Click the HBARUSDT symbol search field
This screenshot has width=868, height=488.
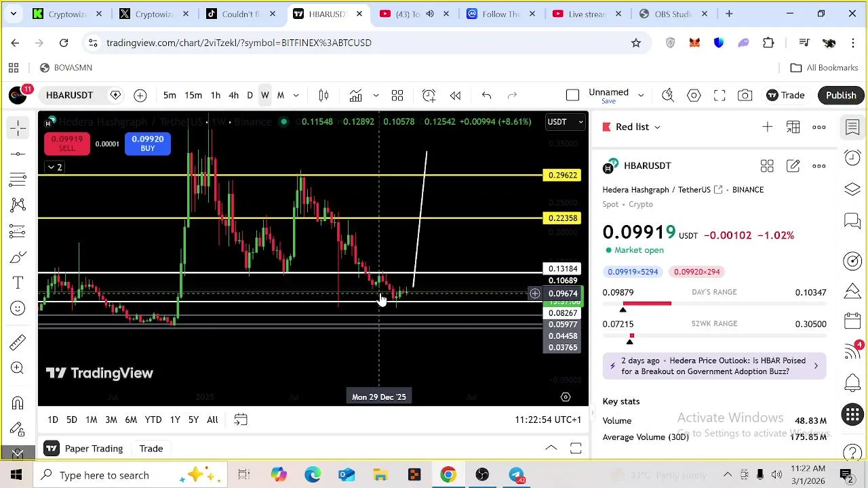click(x=69, y=96)
